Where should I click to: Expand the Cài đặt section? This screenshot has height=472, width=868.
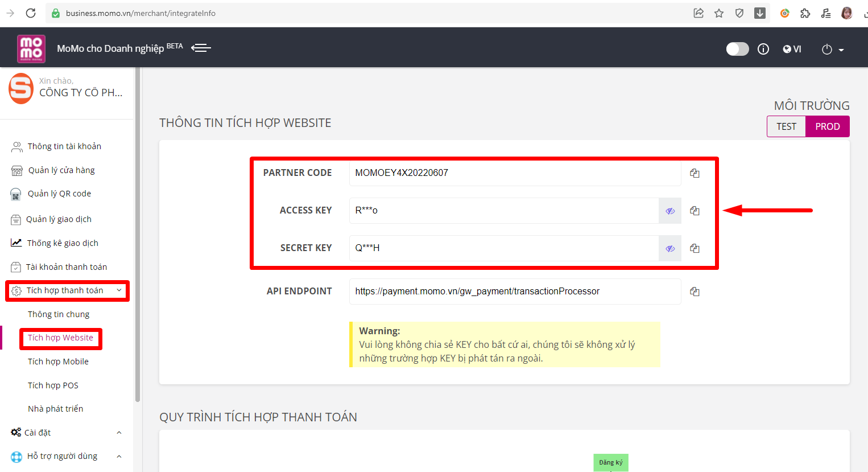[x=119, y=433]
